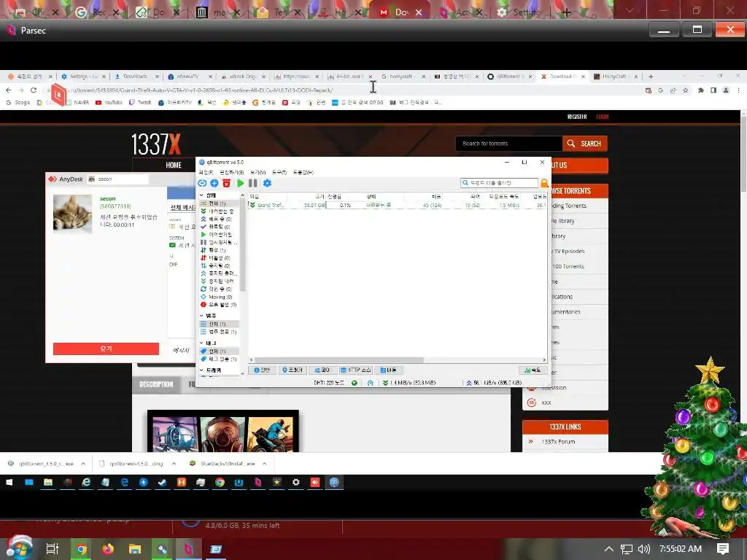Click the green globe connection status icon

tap(354, 383)
